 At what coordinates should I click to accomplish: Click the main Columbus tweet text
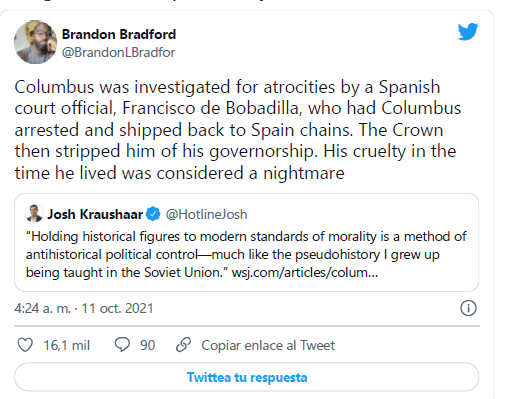click(237, 130)
